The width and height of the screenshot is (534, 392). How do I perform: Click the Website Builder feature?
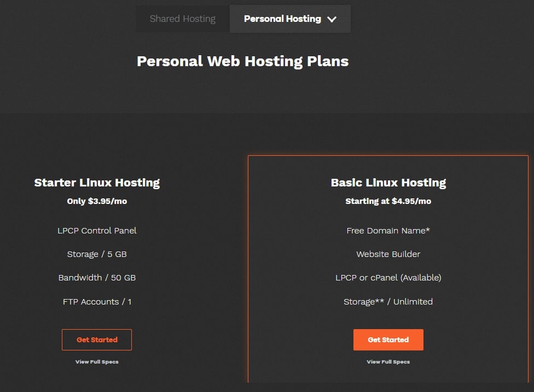388,254
